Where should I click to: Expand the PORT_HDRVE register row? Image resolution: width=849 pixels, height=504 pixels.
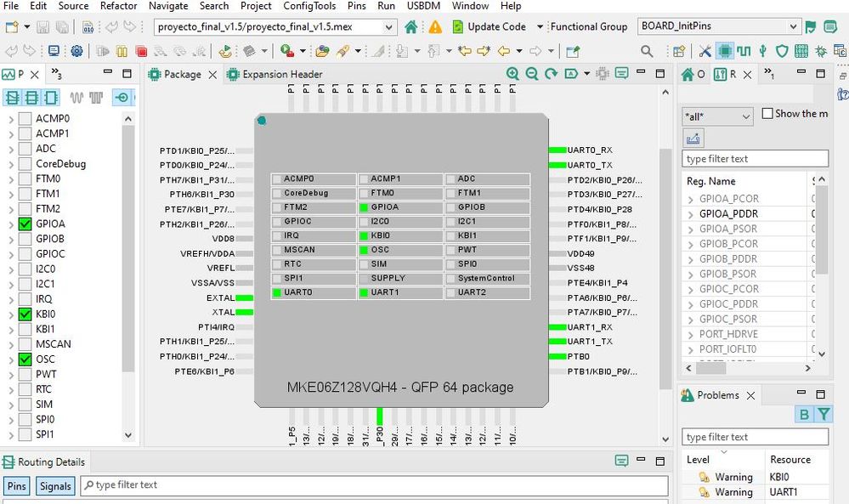point(690,335)
